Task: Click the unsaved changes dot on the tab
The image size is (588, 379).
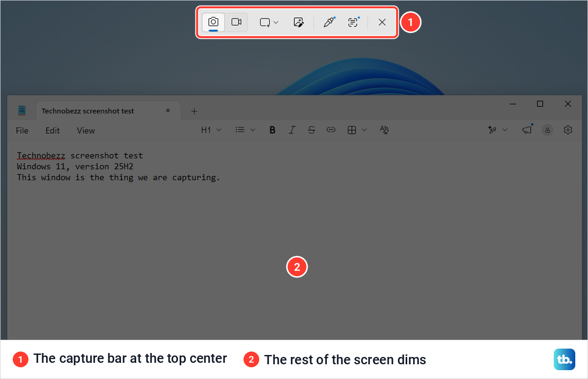Action: [168, 111]
